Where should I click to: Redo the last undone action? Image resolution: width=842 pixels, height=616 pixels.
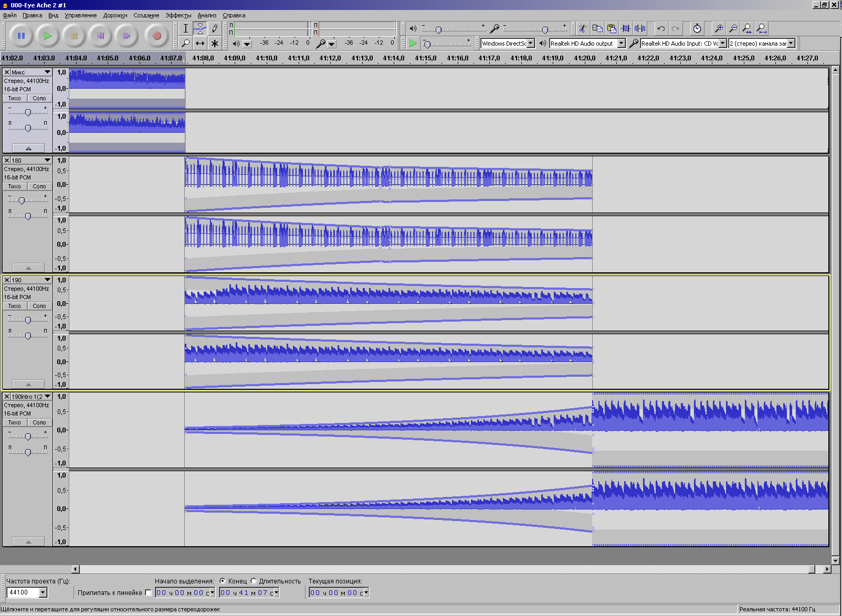[x=675, y=28]
